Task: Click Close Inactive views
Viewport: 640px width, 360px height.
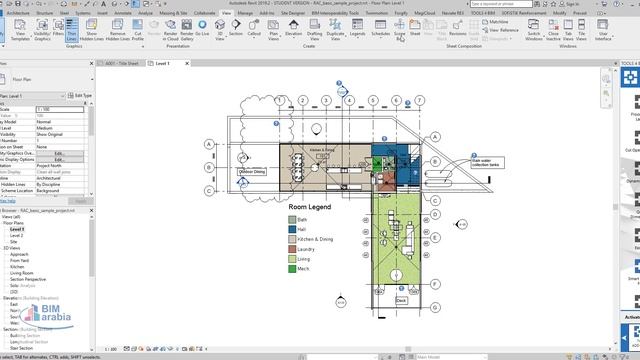Action: click(553, 30)
